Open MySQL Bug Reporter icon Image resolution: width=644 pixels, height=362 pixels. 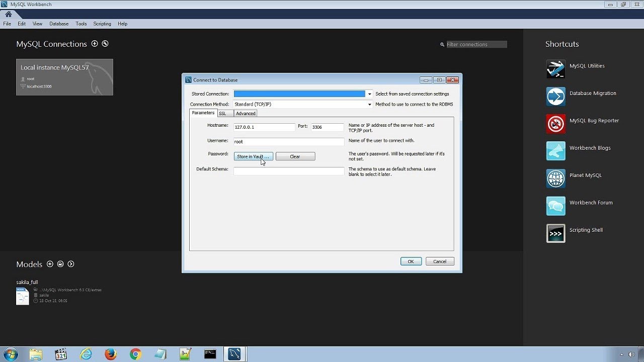[556, 124]
